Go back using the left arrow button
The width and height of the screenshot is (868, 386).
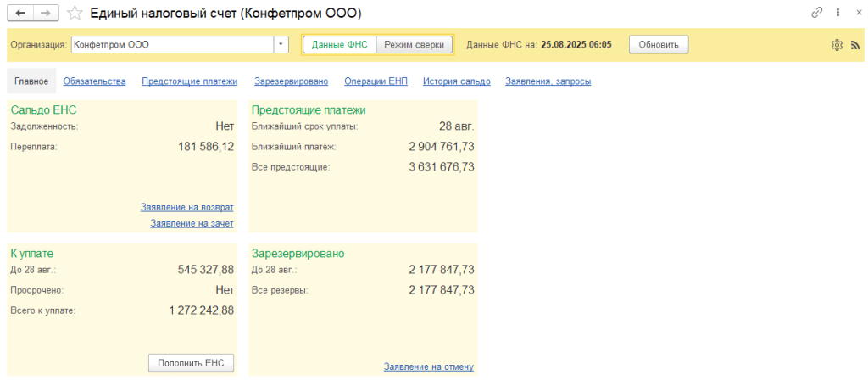click(x=20, y=13)
